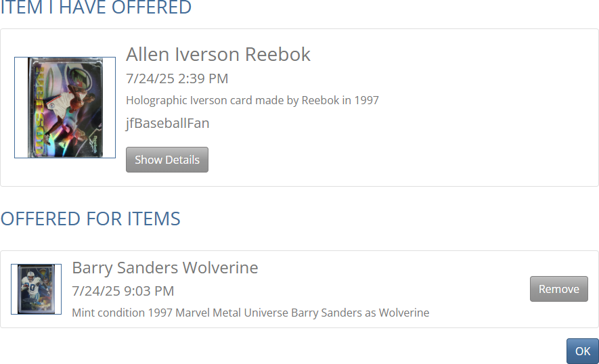599x364 pixels.
Task: Click the 7/24/25 2:39 PM timestamp
Action: tap(177, 78)
